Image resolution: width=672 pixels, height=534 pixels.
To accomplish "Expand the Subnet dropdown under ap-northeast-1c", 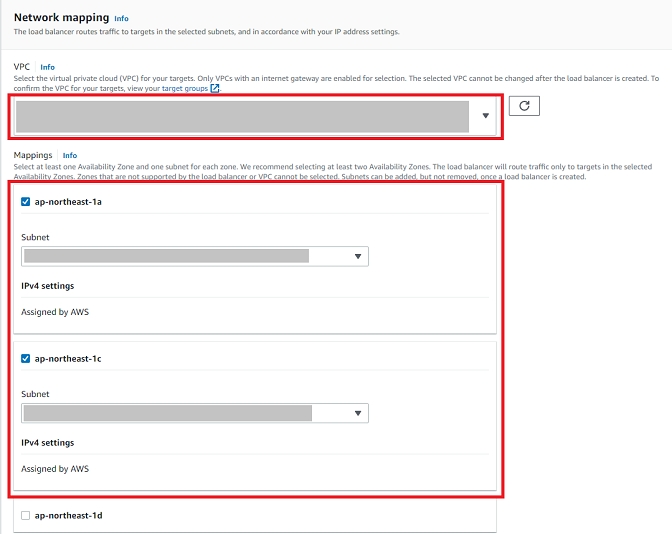I will pyautogui.click(x=195, y=413).
